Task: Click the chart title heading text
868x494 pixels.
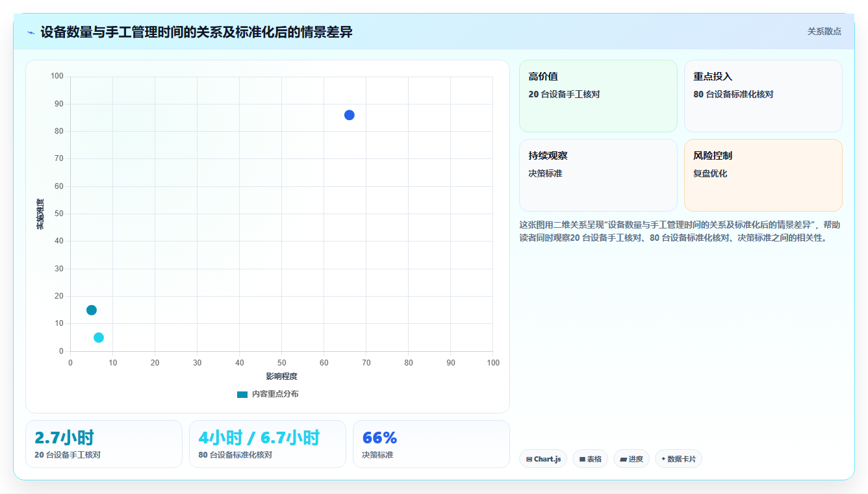Action: point(196,32)
